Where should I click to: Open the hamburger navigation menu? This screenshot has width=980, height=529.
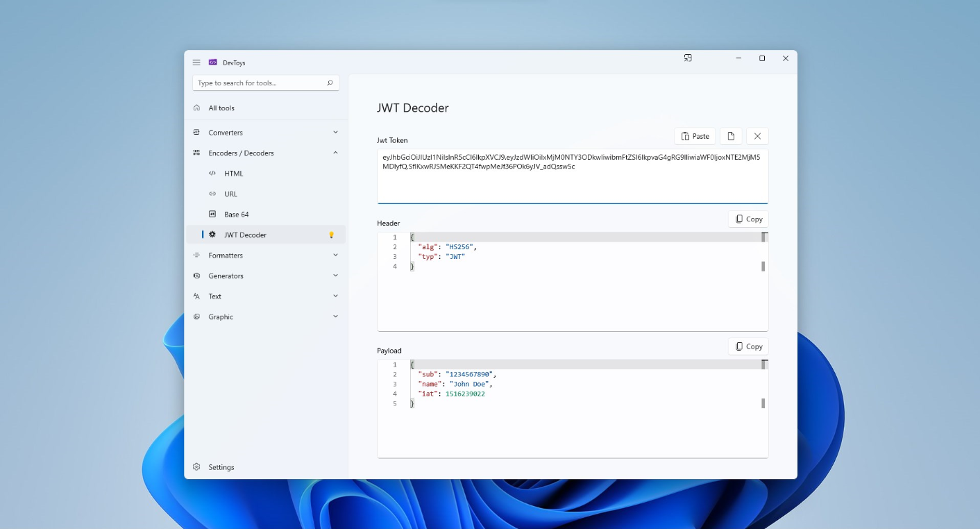tap(196, 62)
